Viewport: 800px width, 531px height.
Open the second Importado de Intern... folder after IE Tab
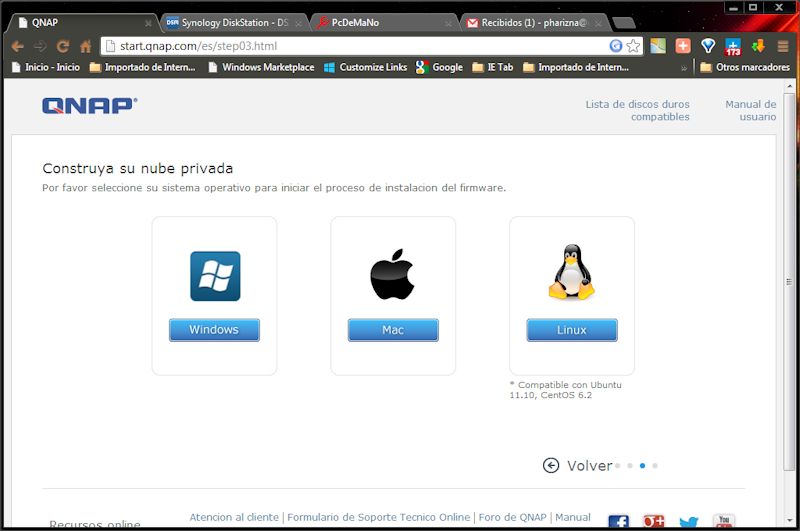point(576,67)
